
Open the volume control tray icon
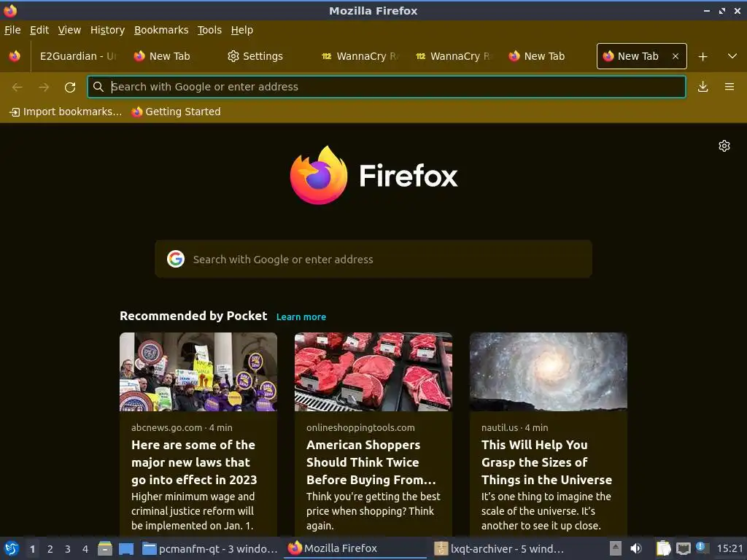point(636,548)
